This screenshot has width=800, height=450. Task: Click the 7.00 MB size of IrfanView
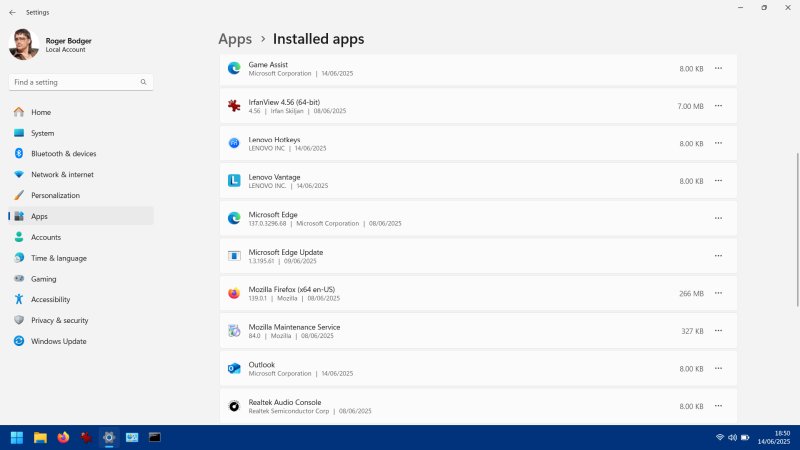click(690, 106)
